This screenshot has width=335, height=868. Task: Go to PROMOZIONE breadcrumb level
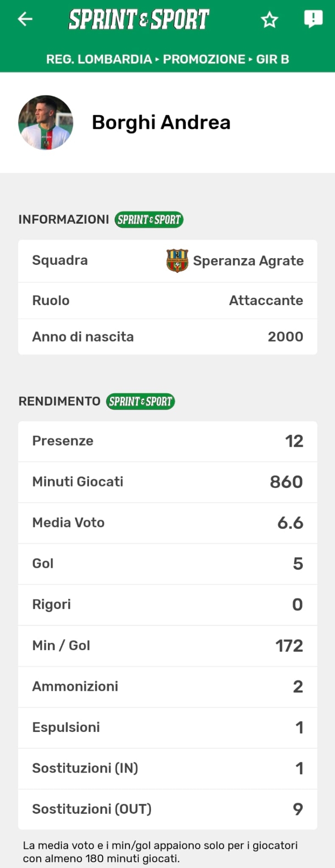204,59
